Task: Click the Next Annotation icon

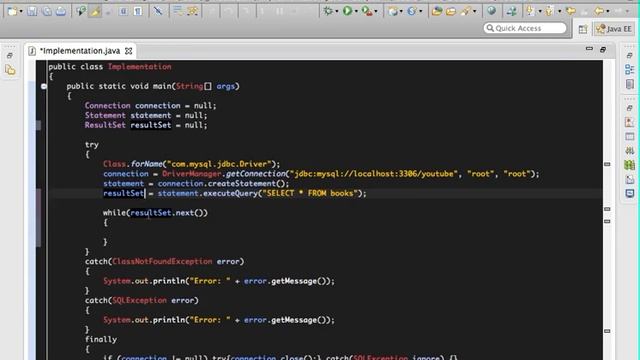Action: coord(531,11)
